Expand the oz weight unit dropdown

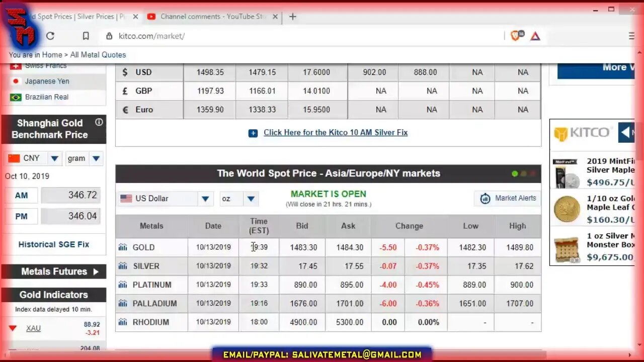click(251, 199)
